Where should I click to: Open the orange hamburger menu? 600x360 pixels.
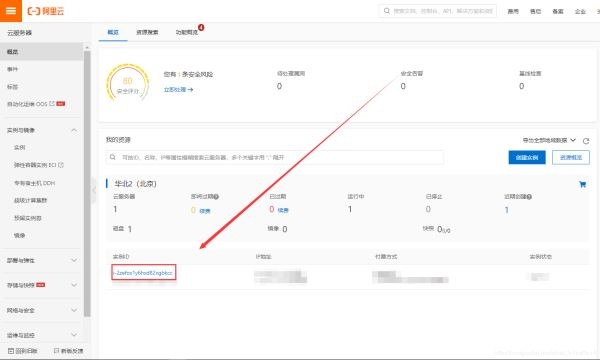[11, 11]
